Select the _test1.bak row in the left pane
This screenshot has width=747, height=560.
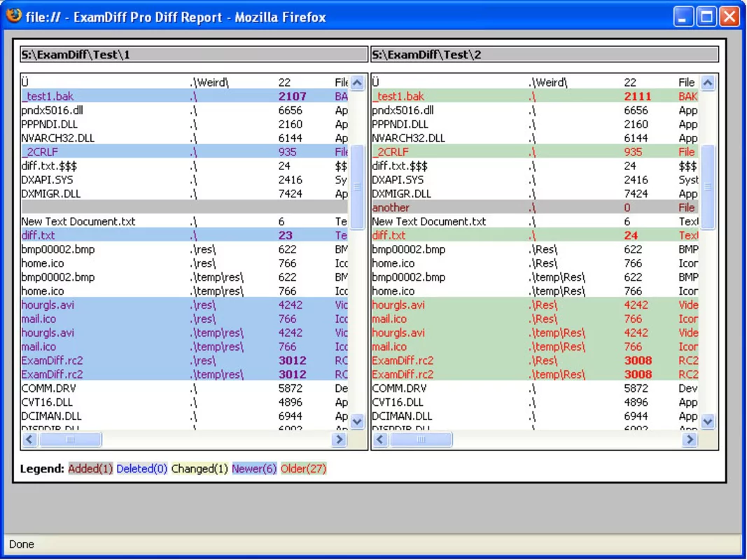(x=140, y=96)
